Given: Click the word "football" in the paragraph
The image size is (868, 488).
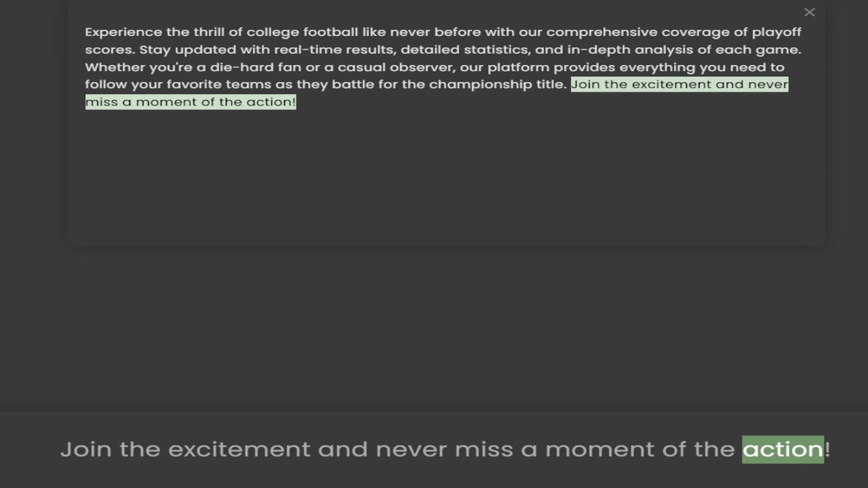Looking at the screenshot, I should point(330,33).
